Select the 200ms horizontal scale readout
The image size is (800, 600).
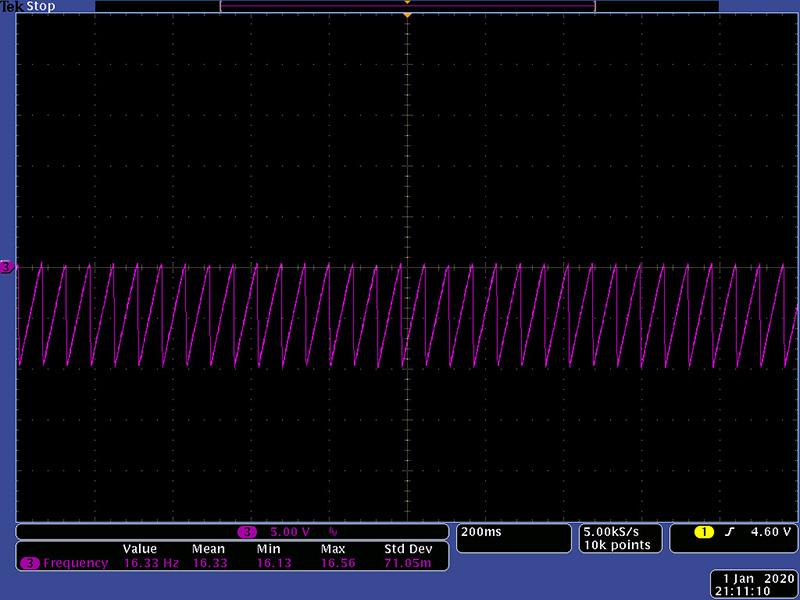481,531
